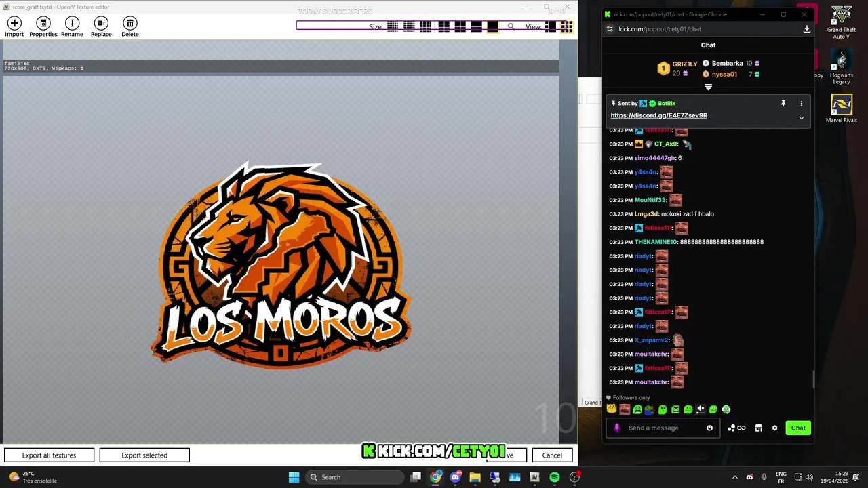Click the purple microphone icon in message box
Viewport: 868px width, 488px height.
click(616, 428)
